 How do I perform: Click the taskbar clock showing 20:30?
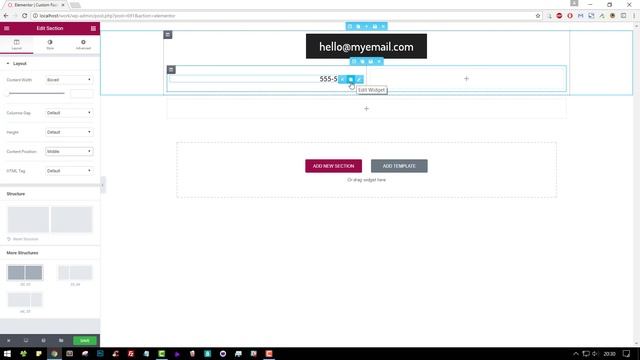coord(609,354)
